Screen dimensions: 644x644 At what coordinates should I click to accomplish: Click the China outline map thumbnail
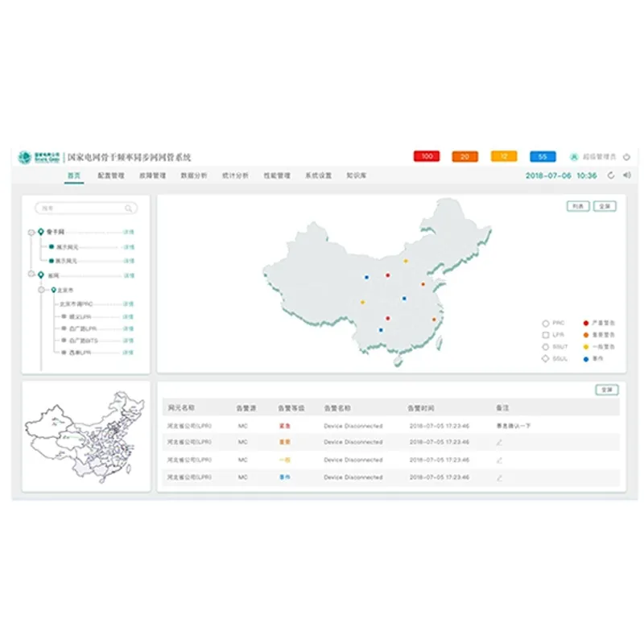pyautogui.click(x=85, y=436)
